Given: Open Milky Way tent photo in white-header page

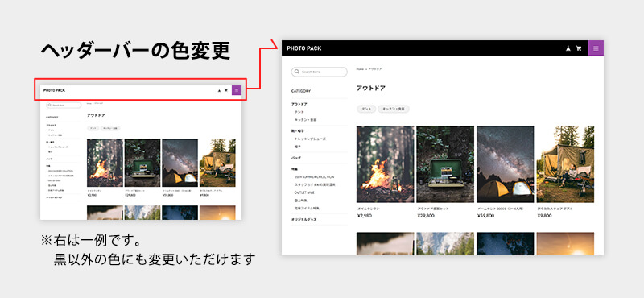Looking at the screenshot, I should tap(180, 163).
